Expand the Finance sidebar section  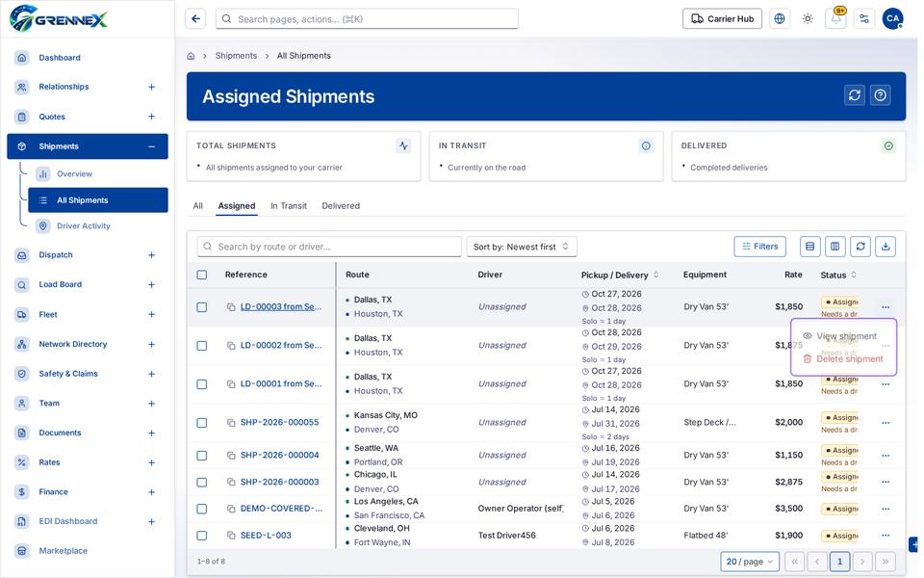[x=151, y=492]
